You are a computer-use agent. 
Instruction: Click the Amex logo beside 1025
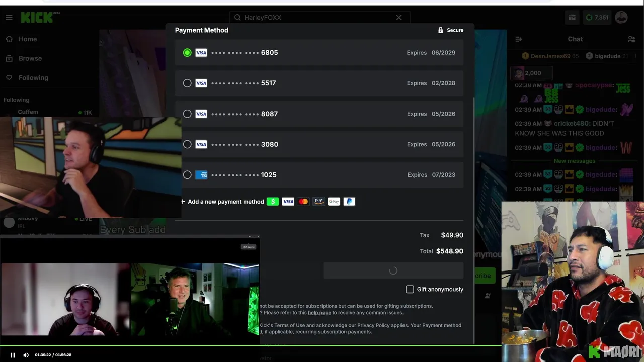(x=201, y=175)
